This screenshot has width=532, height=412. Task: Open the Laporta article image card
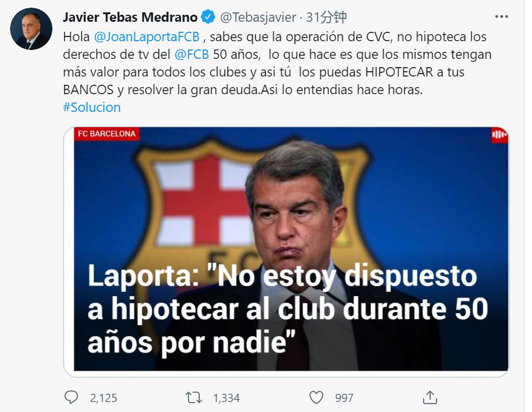pyautogui.click(x=287, y=252)
